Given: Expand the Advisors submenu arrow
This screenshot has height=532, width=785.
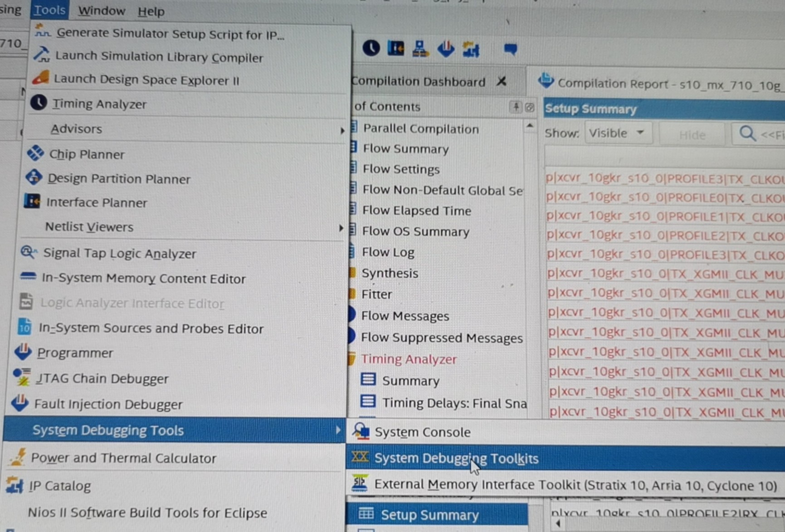Looking at the screenshot, I should point(342,130).
